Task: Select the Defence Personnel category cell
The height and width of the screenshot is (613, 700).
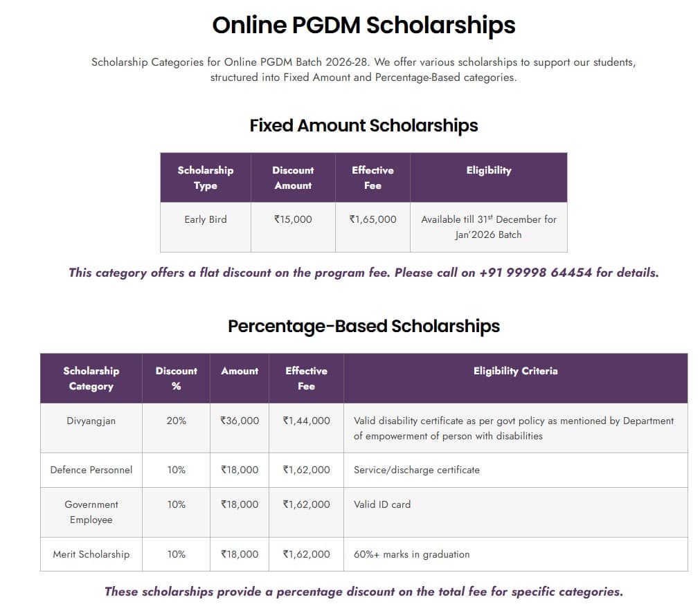Action: tap(91, 470)
